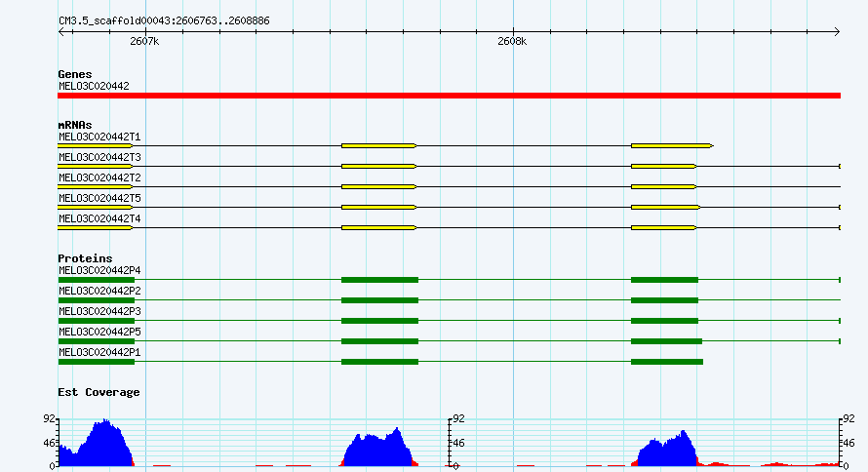Click the 46 label on the left coverage axis
This screenshot has width=868, height=472.
point(50,443)
